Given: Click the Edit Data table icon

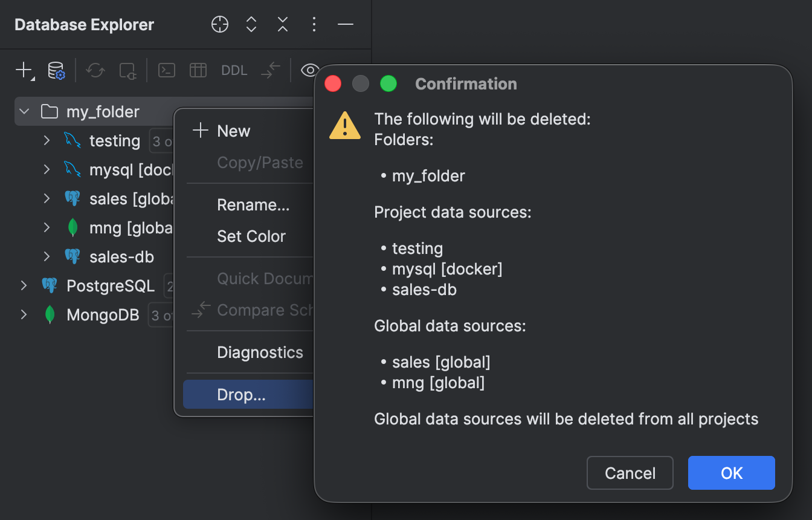Looking at the screenshot, I should coord(198,70).
